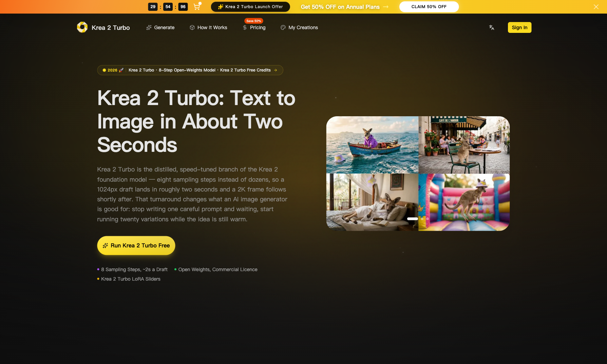
Task: Click the Krea 2 Turbo logo icon
Action: pyautogui.click(x=82, y=27)
